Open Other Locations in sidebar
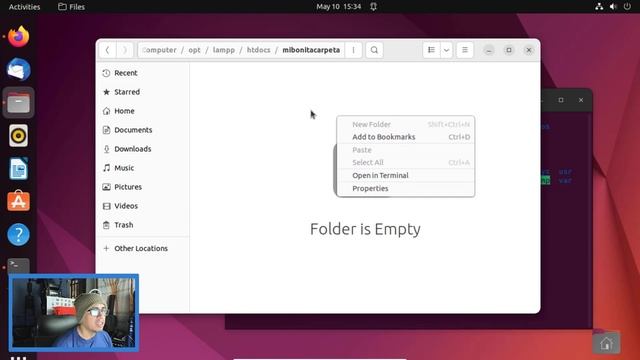The width and height of the screenshot is (640, 360). point(142,248)
